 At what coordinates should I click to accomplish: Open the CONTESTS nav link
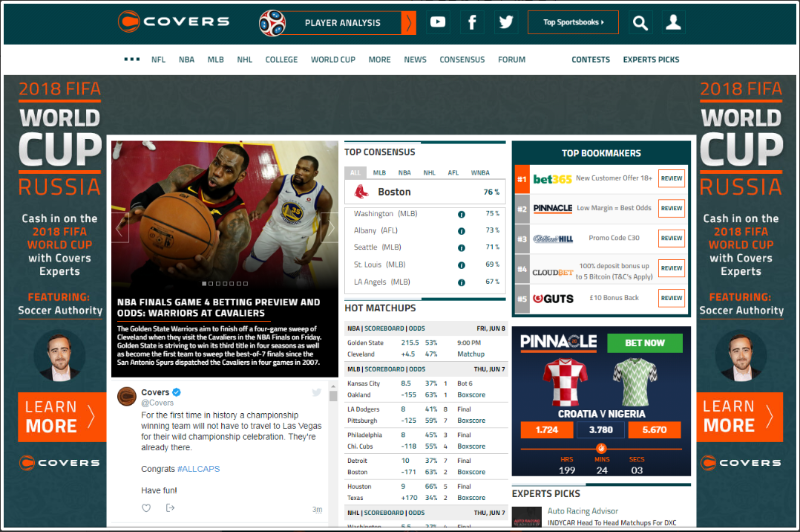pyautogui.click(x=590, y=60)
